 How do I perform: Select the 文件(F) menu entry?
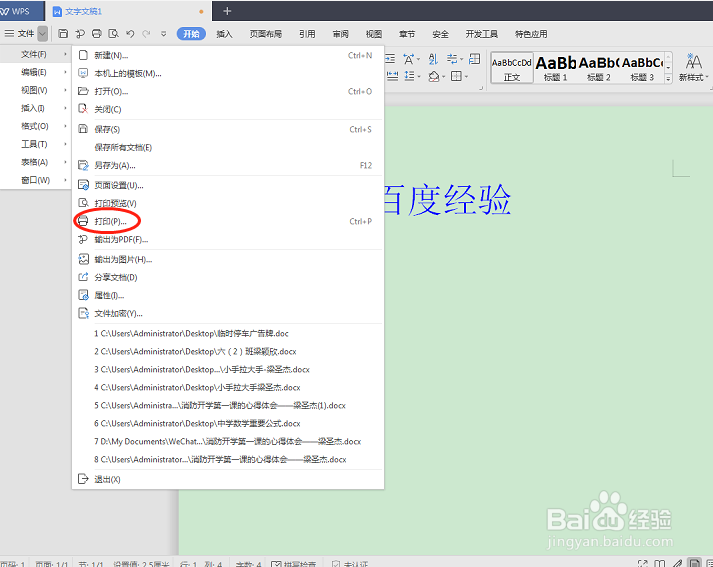[35, 54]
